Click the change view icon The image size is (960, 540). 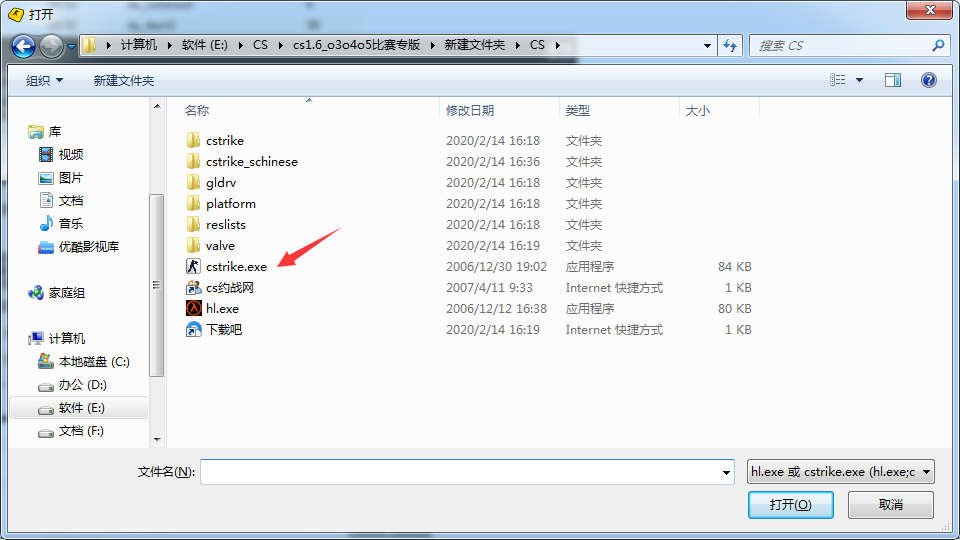[x=838, y=80]
